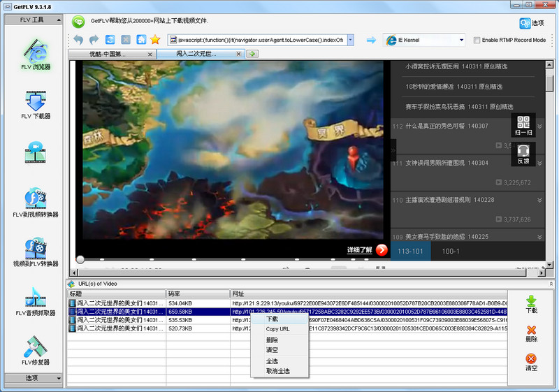
Task: Choose Copy URL from context menu
Action: (x=277, y=329)
